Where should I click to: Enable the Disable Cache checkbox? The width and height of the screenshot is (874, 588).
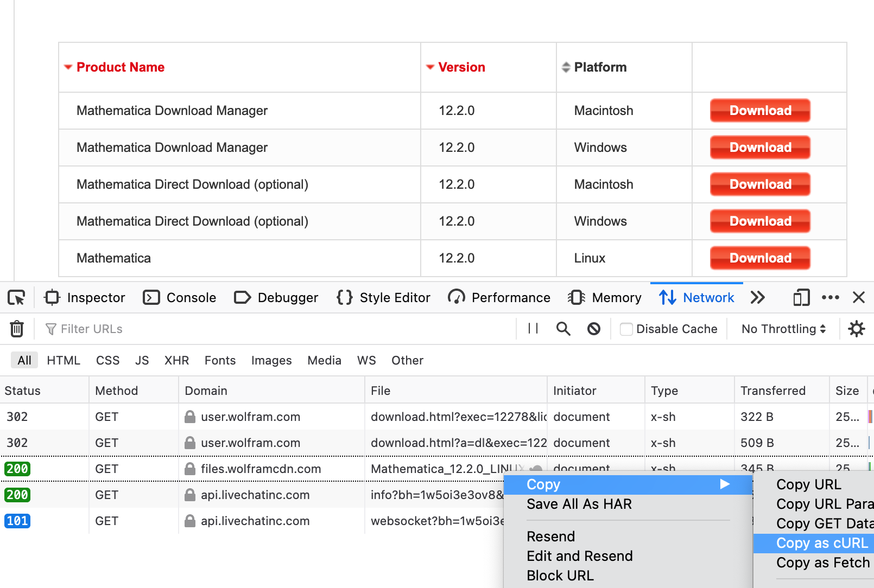click(x=626, y=329)
